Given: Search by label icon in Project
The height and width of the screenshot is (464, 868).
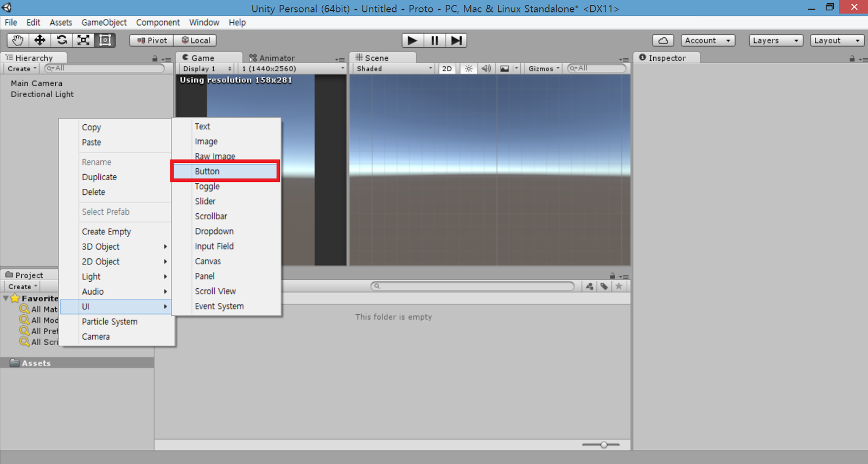Looking at the screenshot, I should pyautogui.click(x=604, y=286).
